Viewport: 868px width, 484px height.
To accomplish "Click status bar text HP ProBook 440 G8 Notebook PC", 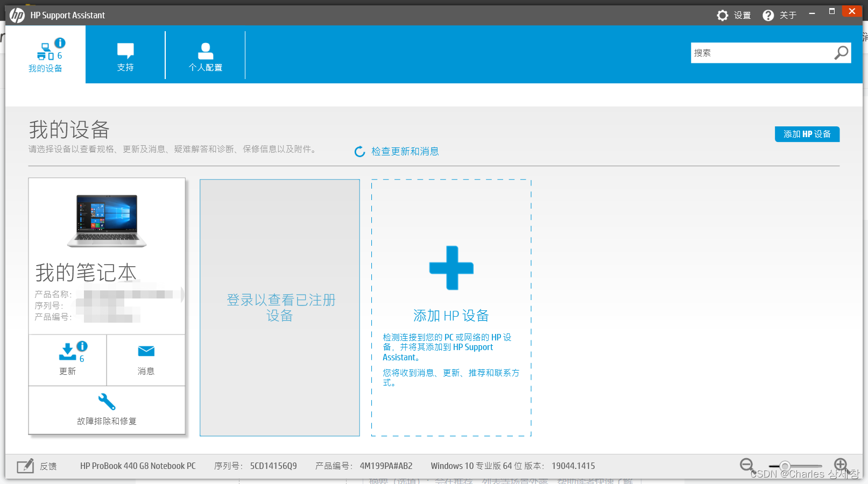I will [138, 466].
